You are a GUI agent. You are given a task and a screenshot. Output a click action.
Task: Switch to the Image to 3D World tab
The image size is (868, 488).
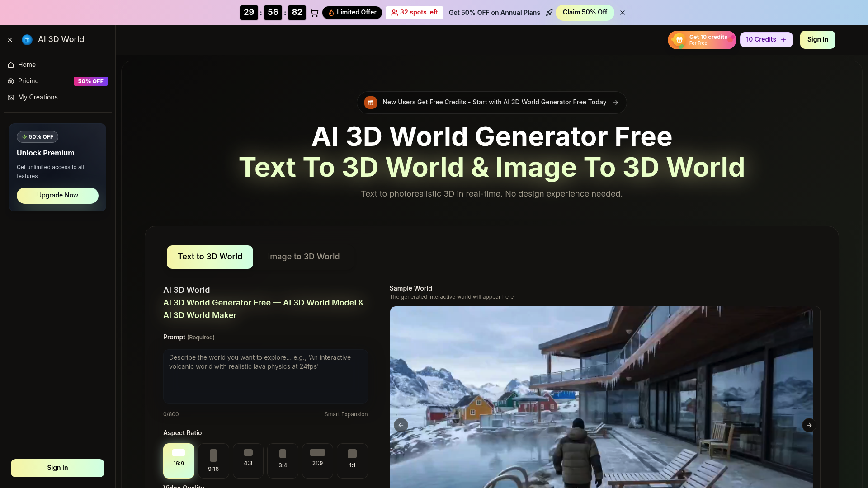(x=303, y=257)
